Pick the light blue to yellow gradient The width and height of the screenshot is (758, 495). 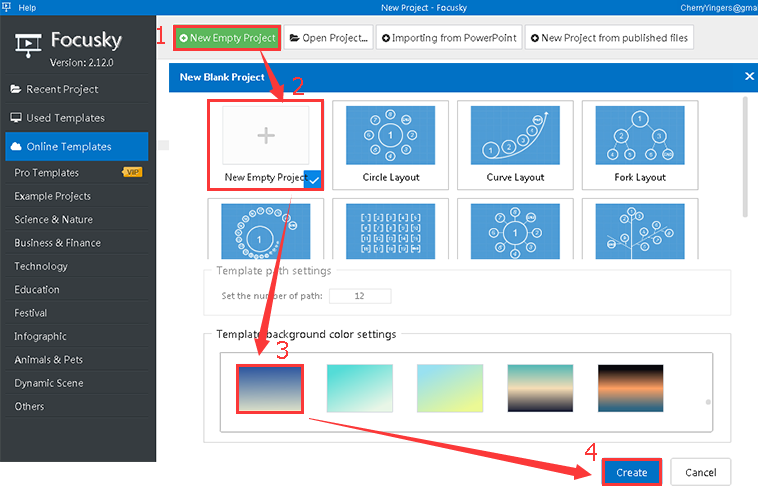[450, 388]
